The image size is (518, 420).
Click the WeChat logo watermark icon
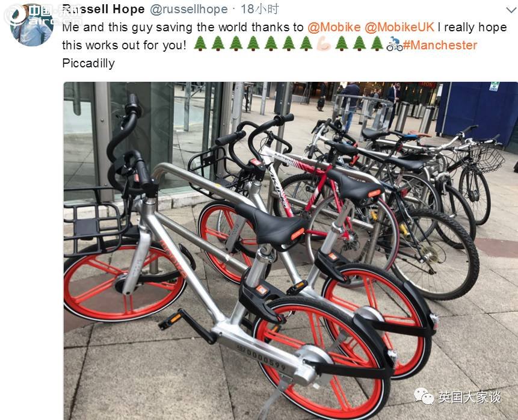(x=424, y=396)
